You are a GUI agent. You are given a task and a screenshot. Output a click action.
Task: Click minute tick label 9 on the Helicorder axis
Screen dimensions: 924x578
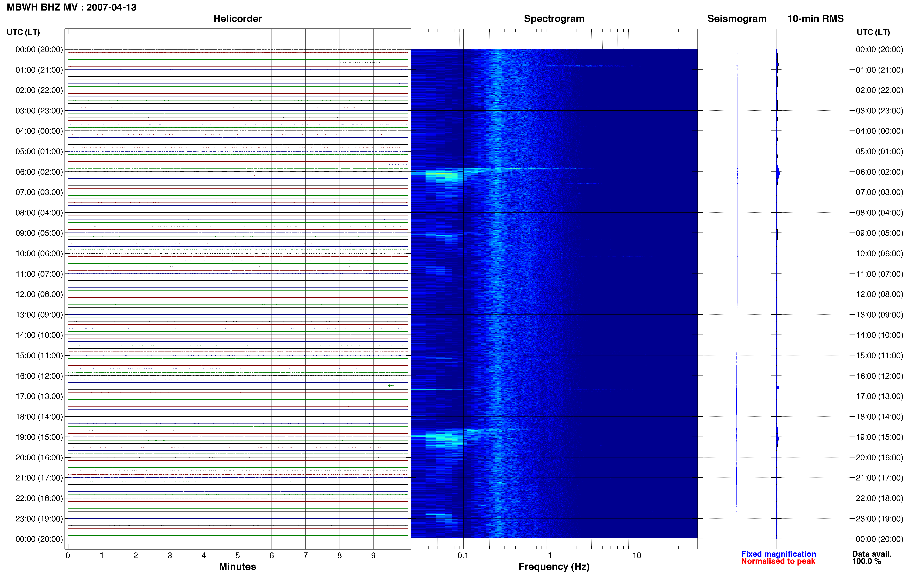click(x=373, y=556)
